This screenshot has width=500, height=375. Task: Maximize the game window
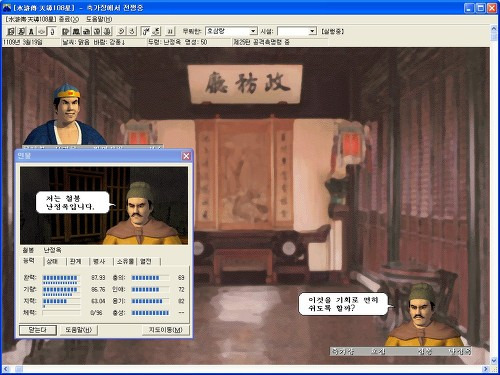click(481, 8)
